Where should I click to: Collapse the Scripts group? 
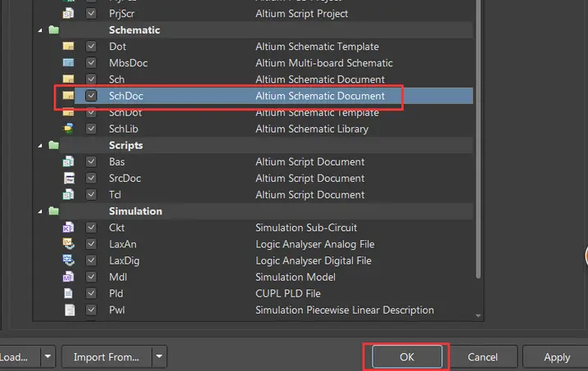coord(40,145)
